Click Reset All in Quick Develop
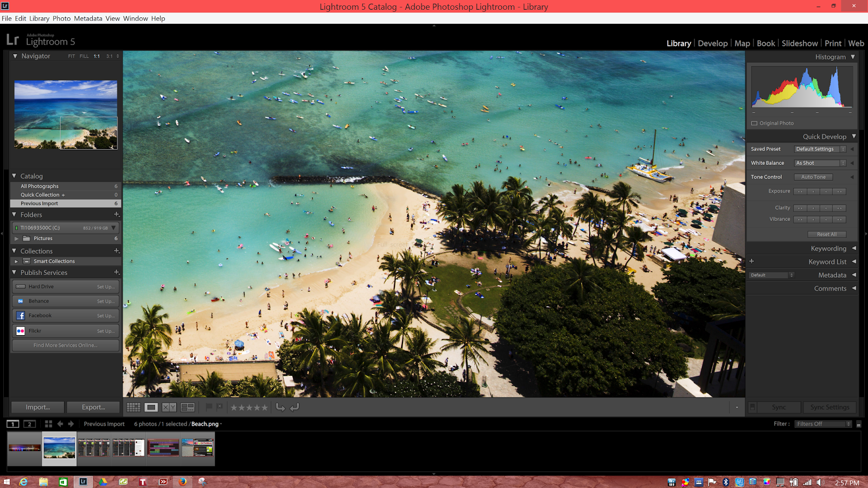The height and width of the screenshot is (488, 868). click(x=827, y=234)
